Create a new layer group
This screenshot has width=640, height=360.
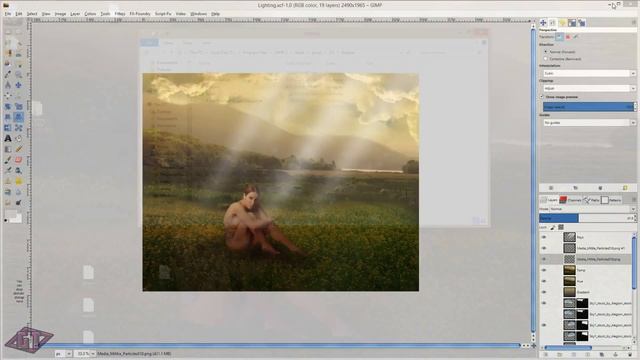(x=560, y=355)
